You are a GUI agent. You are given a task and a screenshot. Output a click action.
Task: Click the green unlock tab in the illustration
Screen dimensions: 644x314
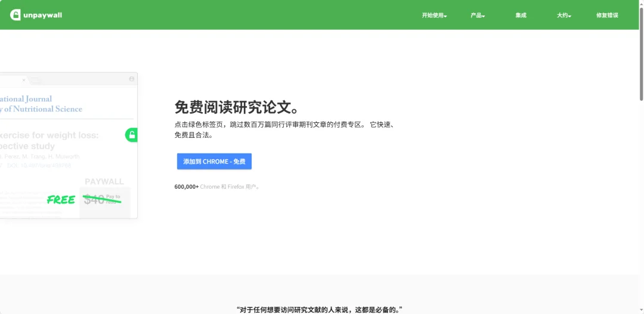point(131,135)
